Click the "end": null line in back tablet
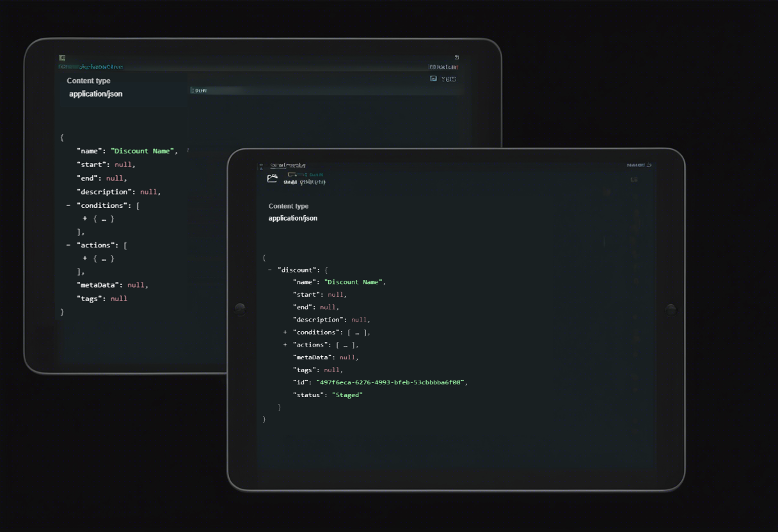The image size is (778, 532). click(102, 178)
